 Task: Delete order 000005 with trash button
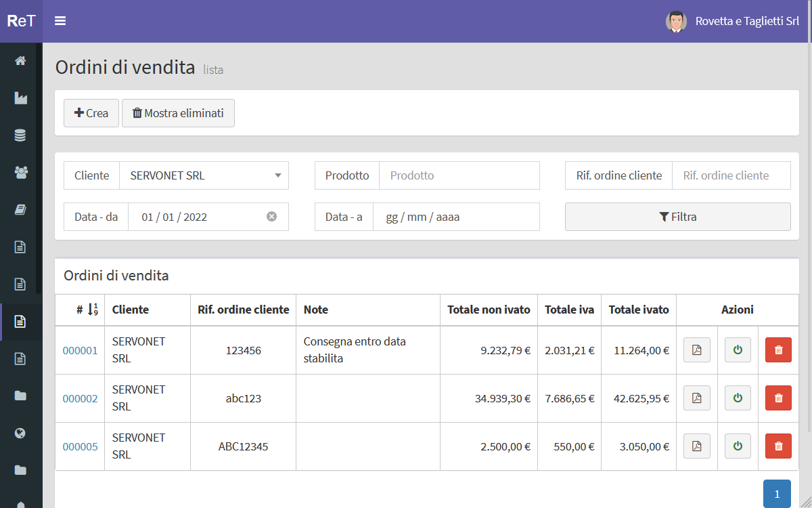pyautogui.click(x=778, y=446)
